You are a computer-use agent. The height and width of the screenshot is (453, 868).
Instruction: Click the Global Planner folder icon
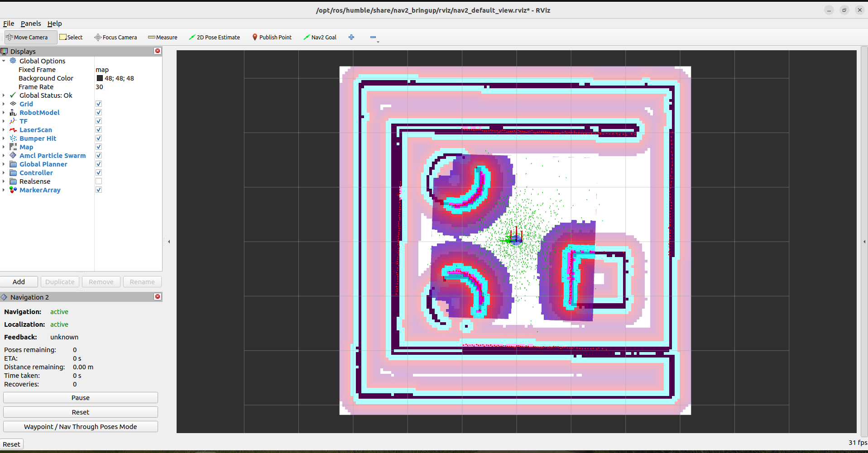(13, 164)
